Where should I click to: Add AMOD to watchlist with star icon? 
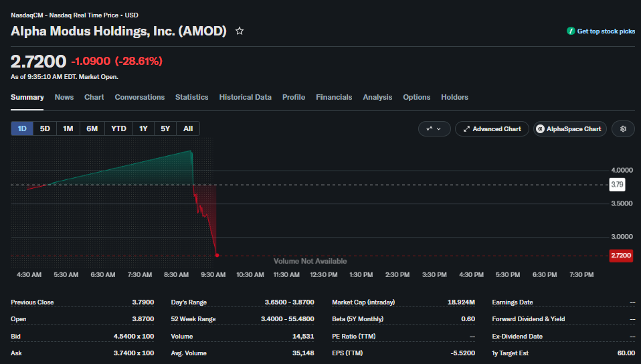(240, 31)
